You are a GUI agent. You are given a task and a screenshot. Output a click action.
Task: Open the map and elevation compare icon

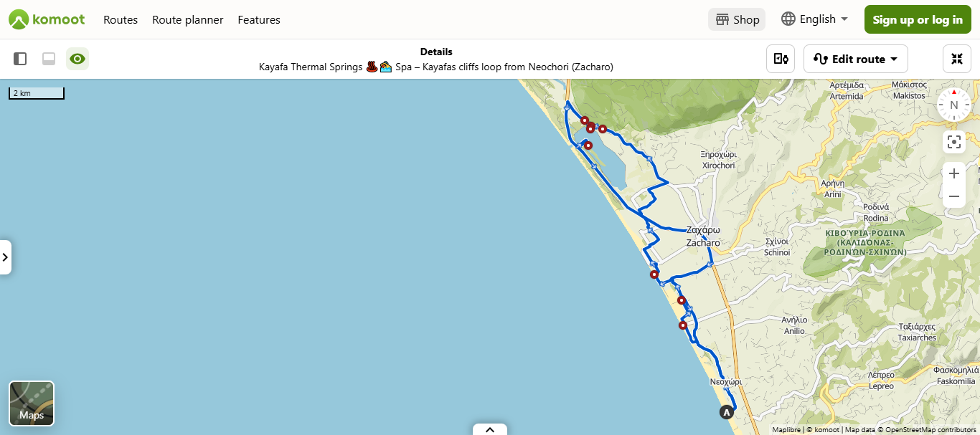[x=781, y=59]
